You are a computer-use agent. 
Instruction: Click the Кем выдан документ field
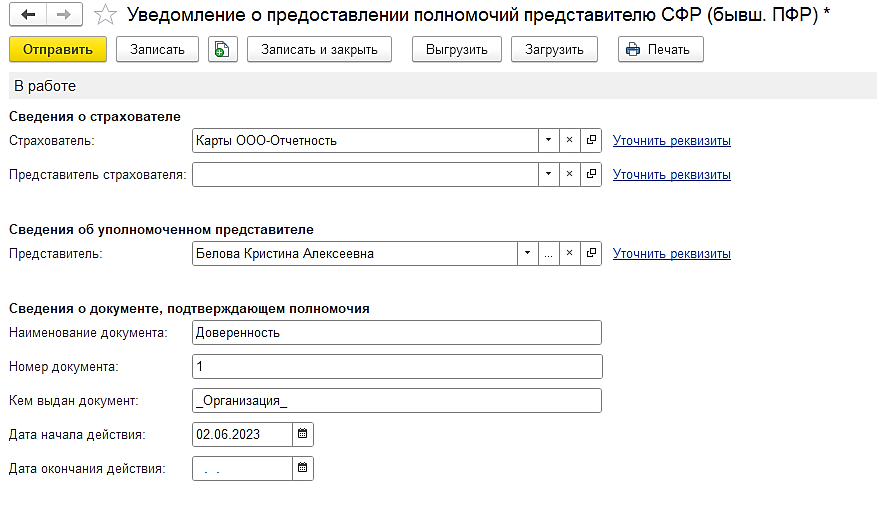coord(396,401)
